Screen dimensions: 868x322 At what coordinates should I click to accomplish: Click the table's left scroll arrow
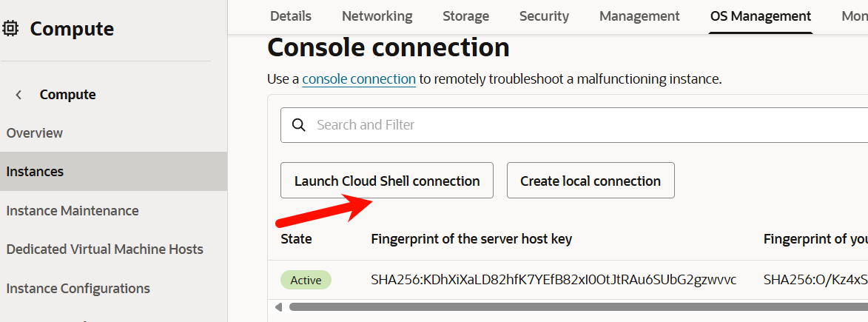pos(278,306)
